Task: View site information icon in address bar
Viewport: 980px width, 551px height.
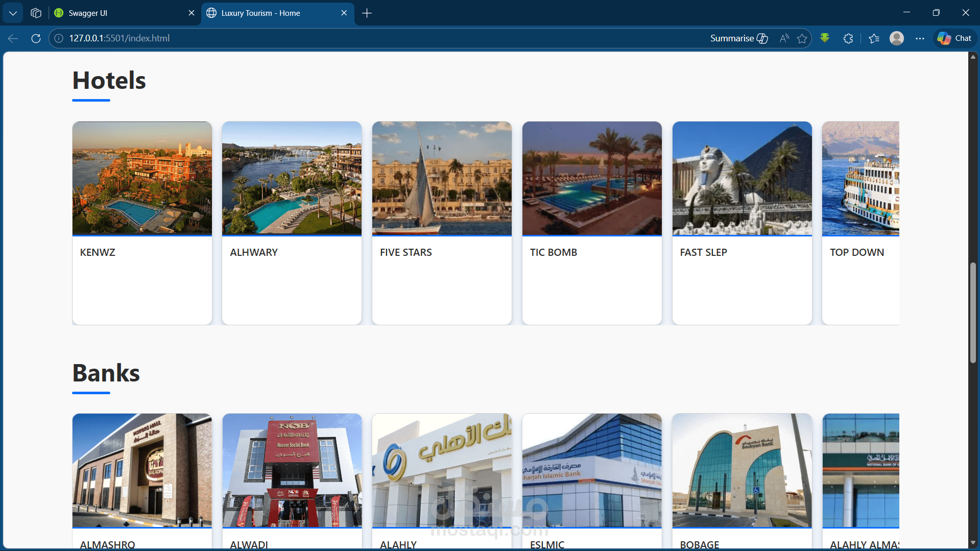Action: coord(59,38)
